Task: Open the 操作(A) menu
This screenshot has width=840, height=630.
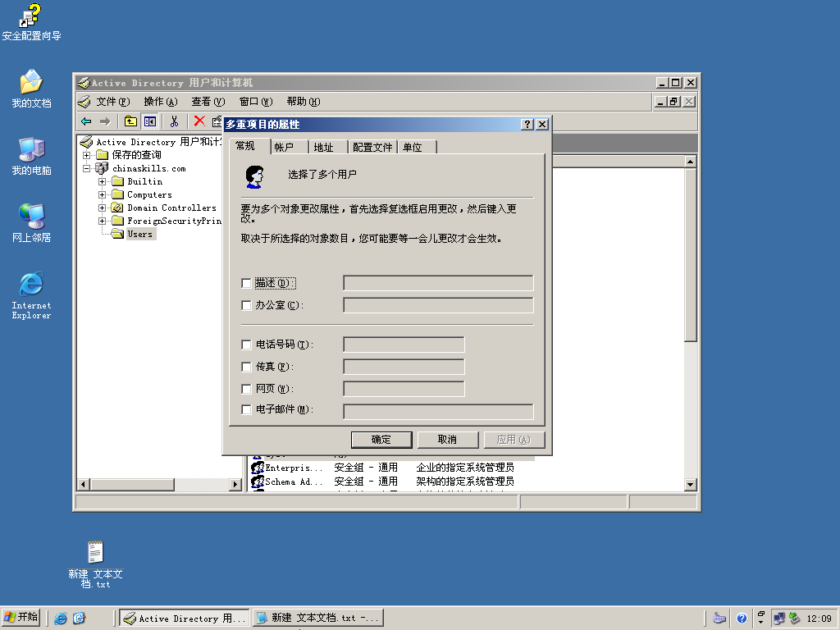Action: point(161,102)
